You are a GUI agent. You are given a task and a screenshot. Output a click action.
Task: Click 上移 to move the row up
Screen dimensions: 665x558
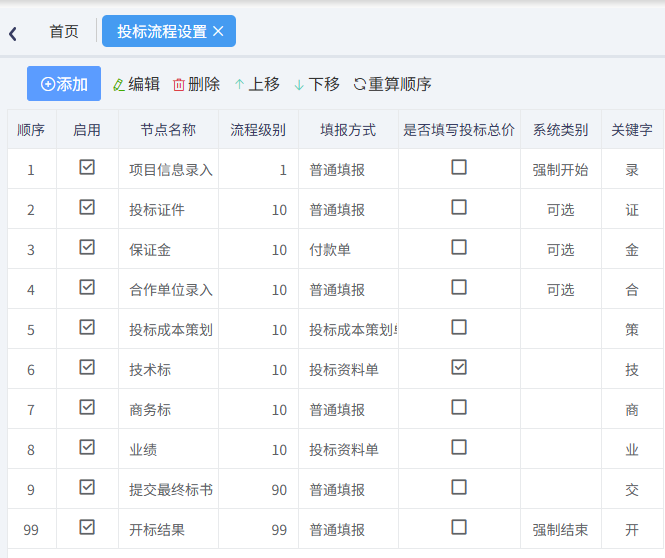(257, 84)
